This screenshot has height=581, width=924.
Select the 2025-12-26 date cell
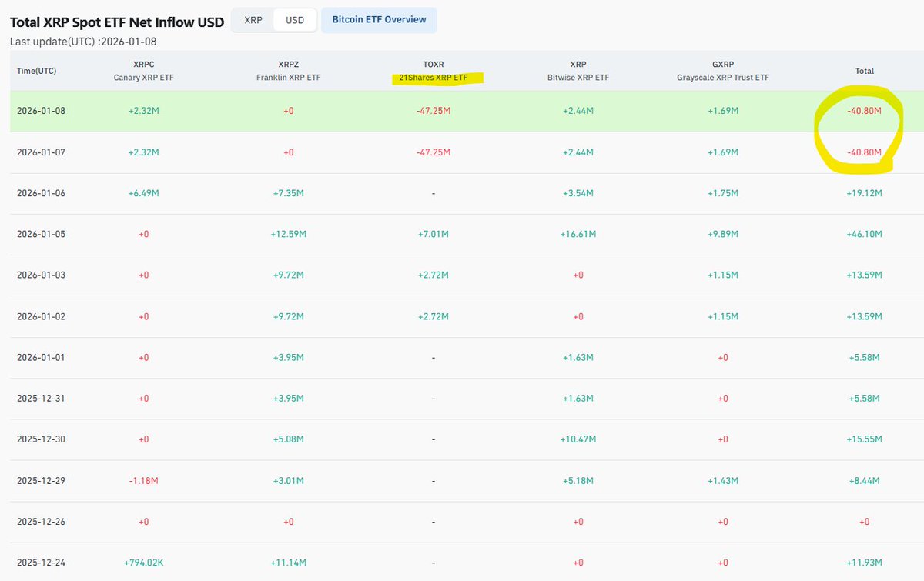tap(42, 522)
